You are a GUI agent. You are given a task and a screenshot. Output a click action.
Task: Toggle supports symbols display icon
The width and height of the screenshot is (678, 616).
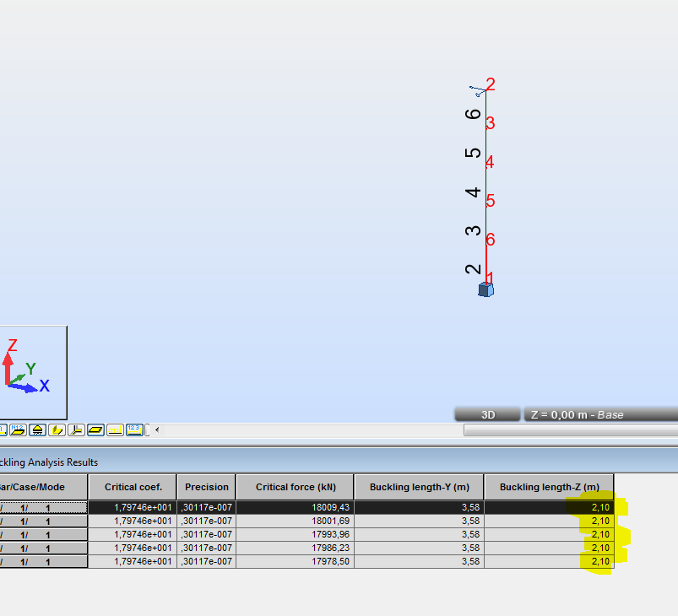(38, 430)
